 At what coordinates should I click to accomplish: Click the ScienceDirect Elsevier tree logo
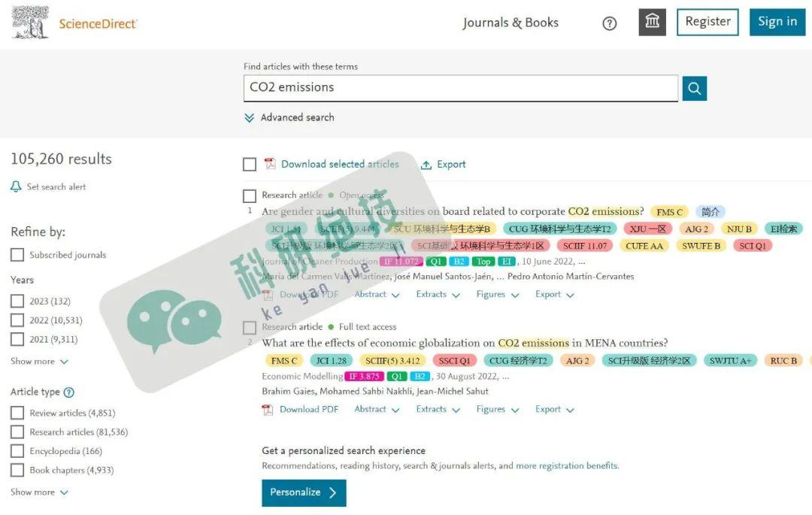coord(30,23)
